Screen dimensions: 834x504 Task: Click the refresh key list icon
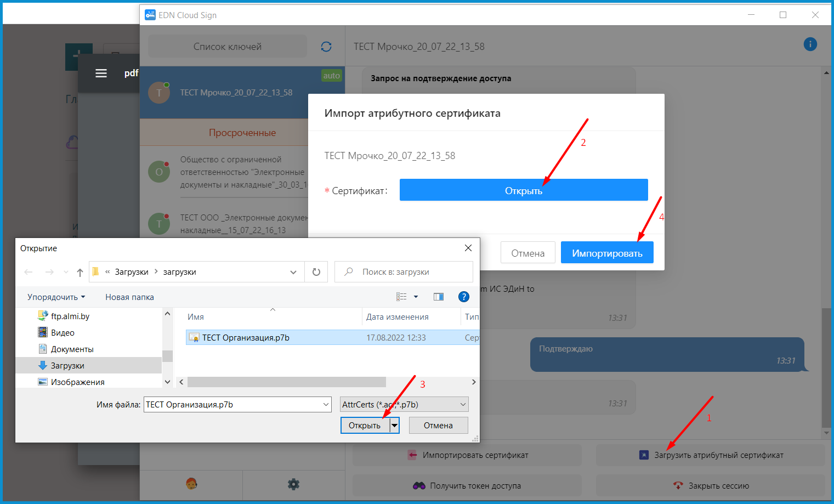(x=326, y=47)
